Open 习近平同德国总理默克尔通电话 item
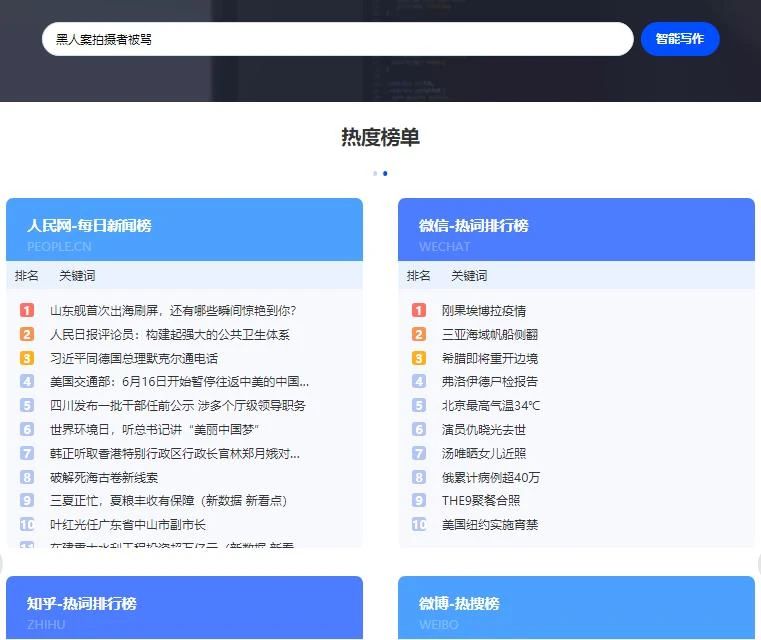 click(x=134, y=358)
